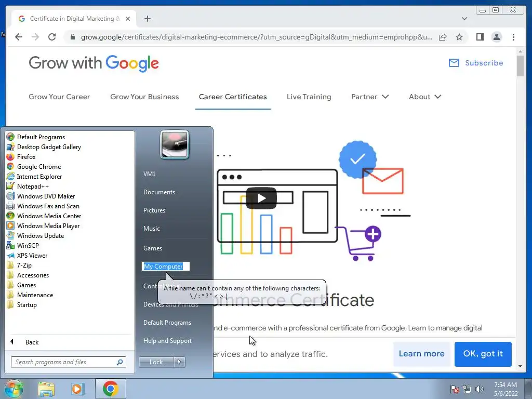Open Grow Your Business page
The image size is (532, 399).
tap(144, 97)
